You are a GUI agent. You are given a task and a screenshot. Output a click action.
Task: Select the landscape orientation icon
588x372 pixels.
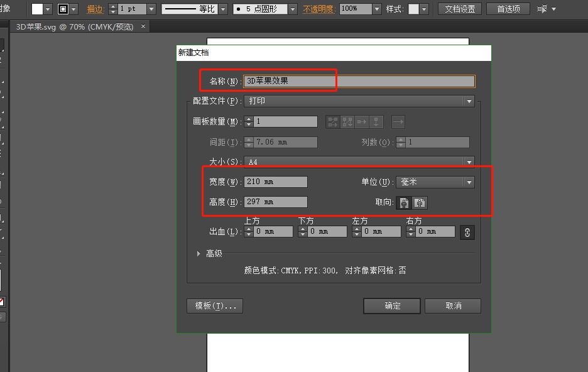tap(420, 202)
